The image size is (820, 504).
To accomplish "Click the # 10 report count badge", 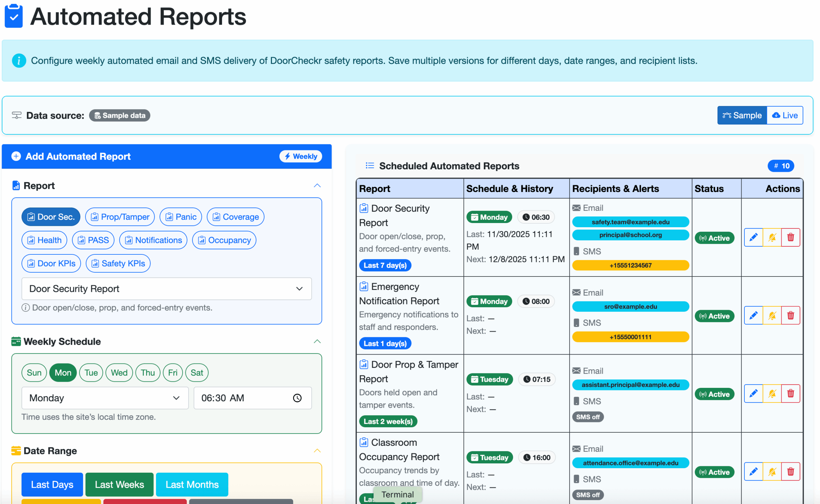I will point(781,166).
